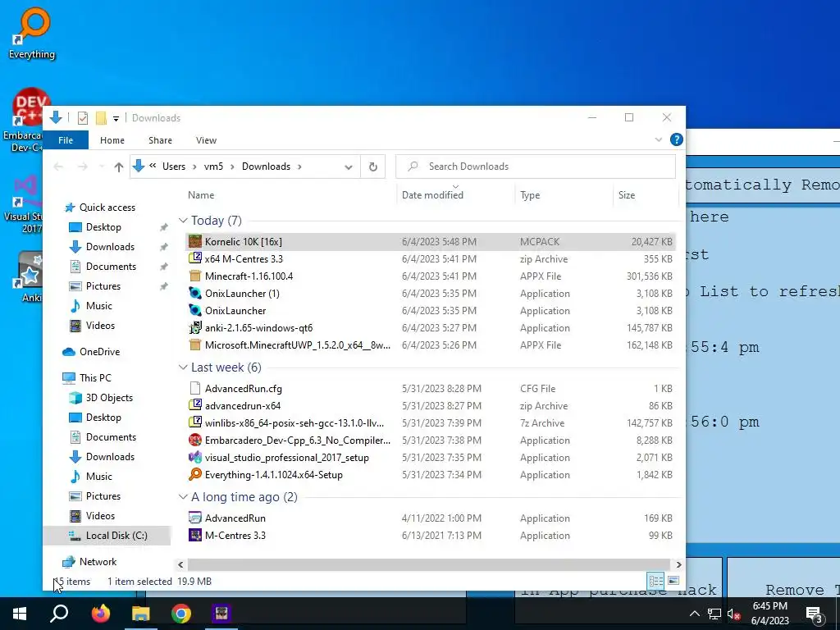Collapse the Last week (6) group

(183, 367)
